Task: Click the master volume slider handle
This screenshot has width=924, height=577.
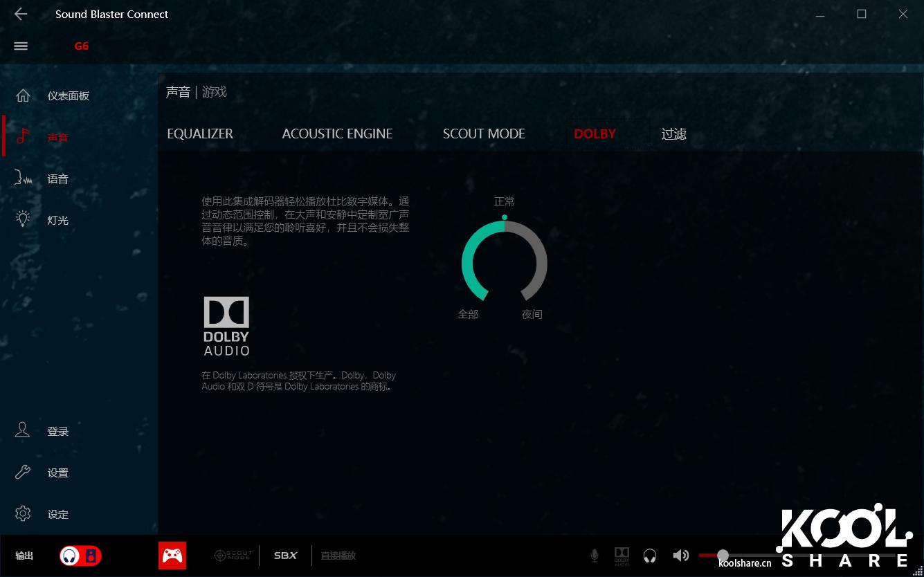Action: [x=723, y=555]
